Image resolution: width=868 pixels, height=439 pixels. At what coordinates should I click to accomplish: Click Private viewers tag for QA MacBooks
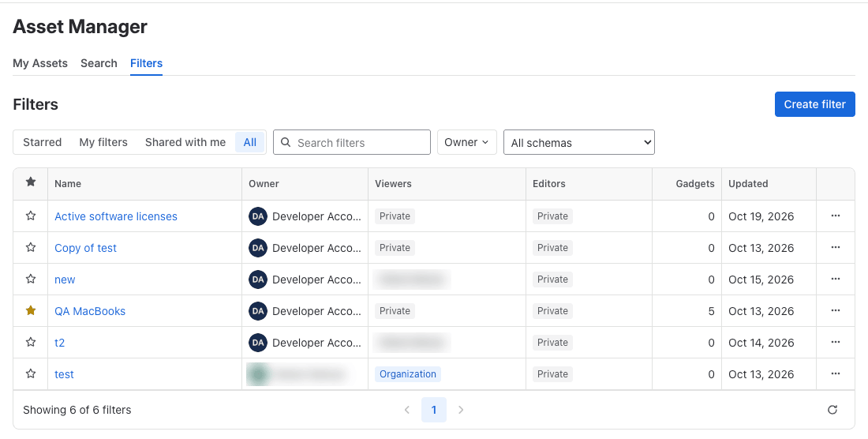pos(395,311)
